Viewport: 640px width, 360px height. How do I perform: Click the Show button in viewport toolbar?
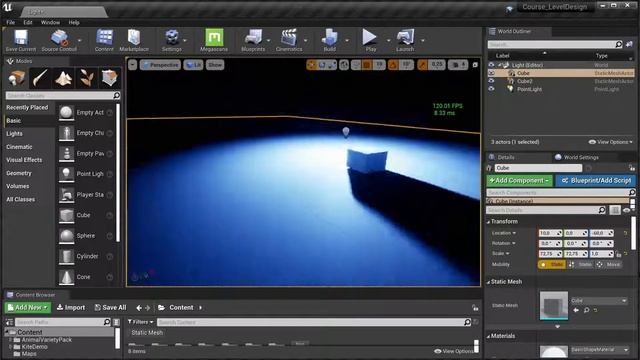[215, 65]
